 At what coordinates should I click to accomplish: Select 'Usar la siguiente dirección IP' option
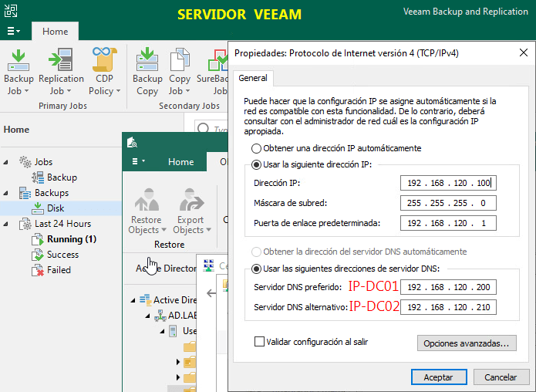[257, 164]
